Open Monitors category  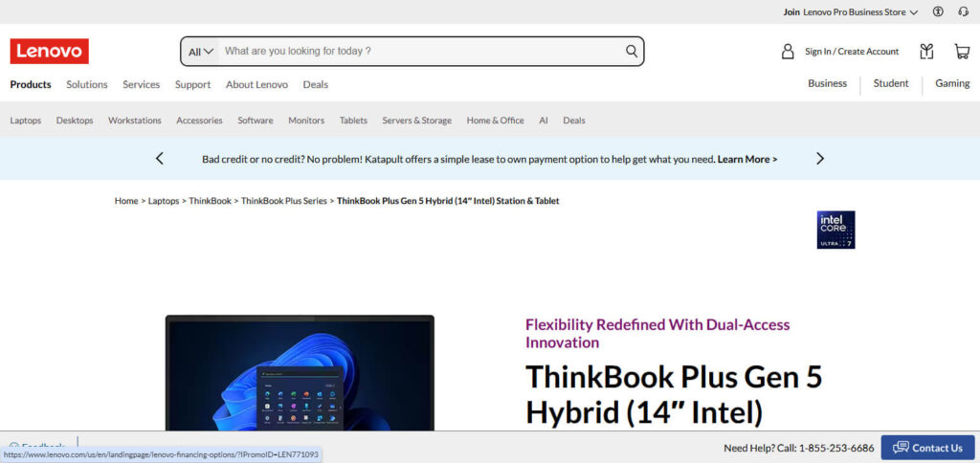coord(306,121)
